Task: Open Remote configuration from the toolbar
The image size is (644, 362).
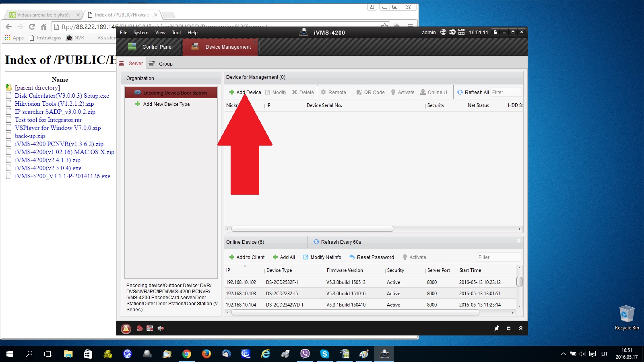Action: [336, 93]
